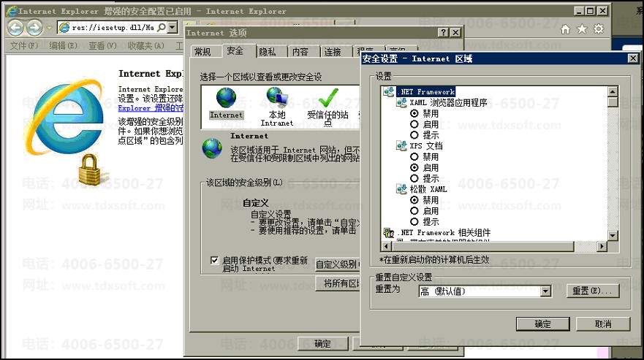
Task: Click scroll up arrow in settings list
Action: [x=613, y=91]
